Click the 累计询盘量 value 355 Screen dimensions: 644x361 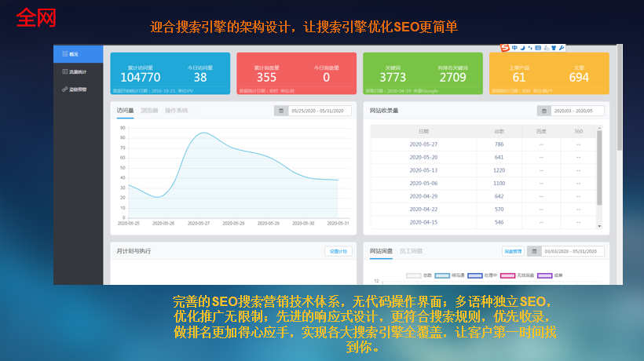tap(266, 78)
